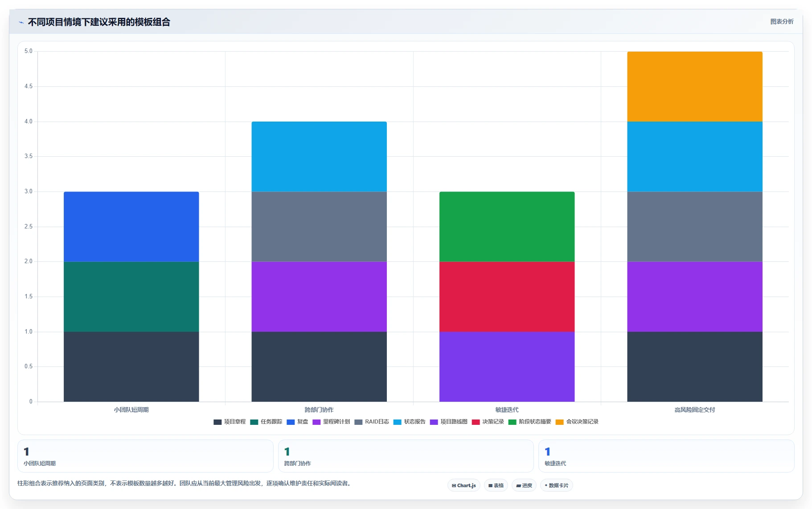Viewport: 812px width, 509px height.
Task: Click the Chart.js tag
Action: click(463, 485)
